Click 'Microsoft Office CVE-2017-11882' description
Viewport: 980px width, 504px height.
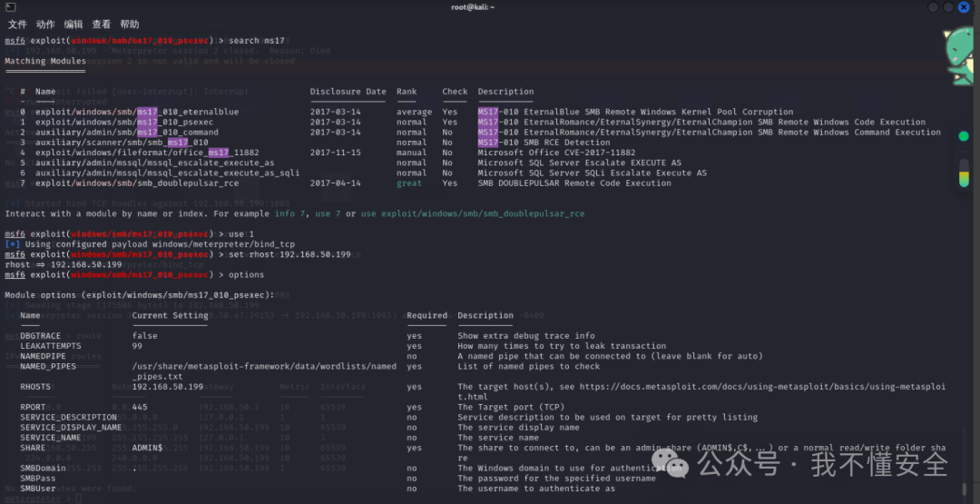pos(557,153)
